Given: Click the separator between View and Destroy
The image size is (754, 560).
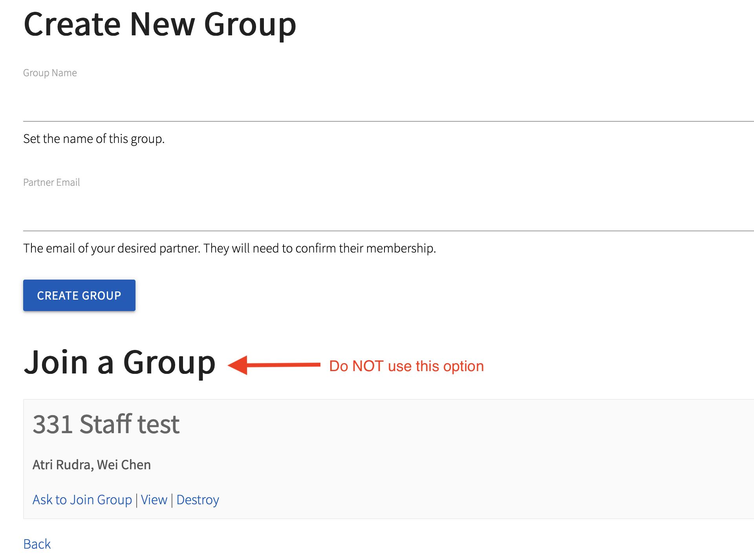Looking at the screenshot, I should pos(172,500).
